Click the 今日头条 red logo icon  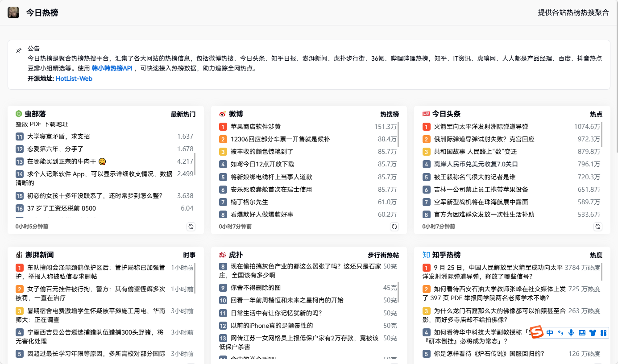(426, 114)
